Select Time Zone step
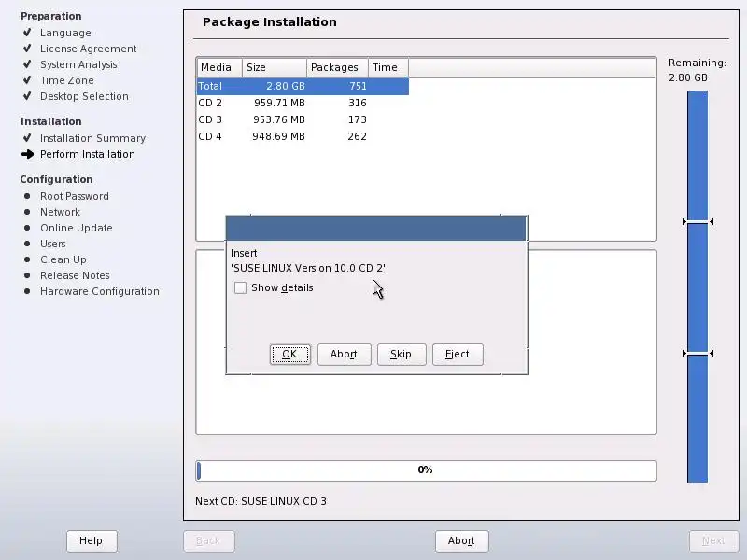The height and width of the screenshot is (560, 747). pos(66,80)
